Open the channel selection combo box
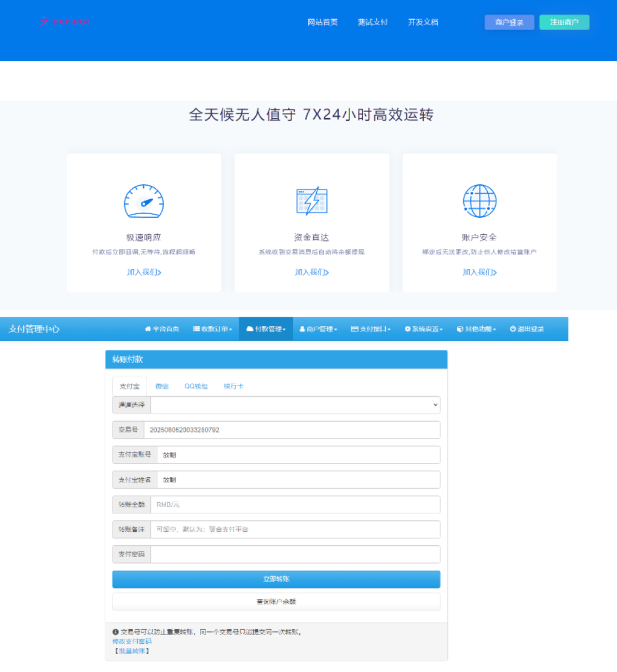 coord(295,405)
